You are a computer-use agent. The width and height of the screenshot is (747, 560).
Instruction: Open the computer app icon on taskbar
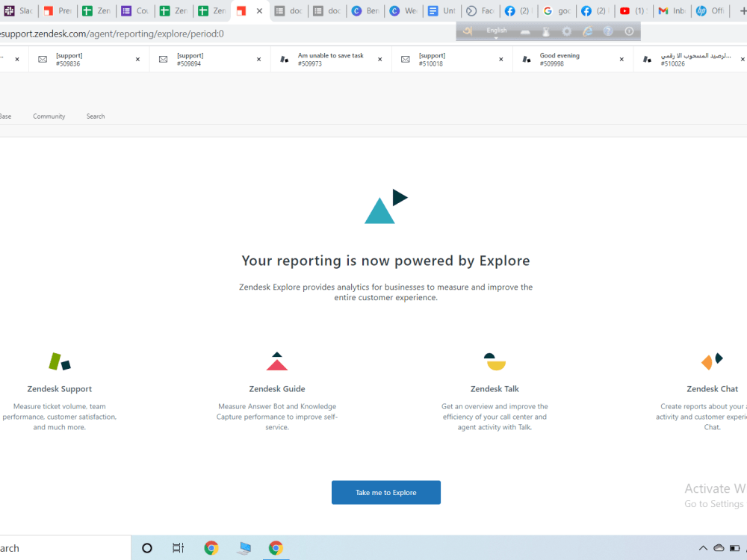244,548
